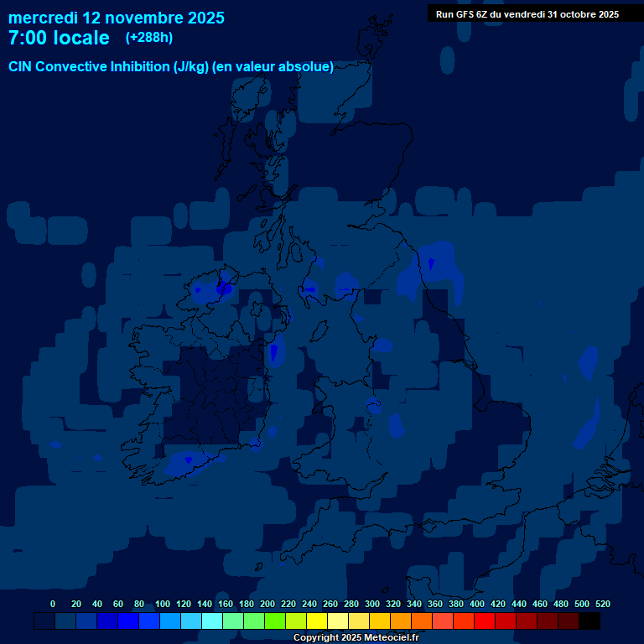This screenshot has height=644, width=644.
Task: Click the legend value label 260
Action: [x=330, y=604]
